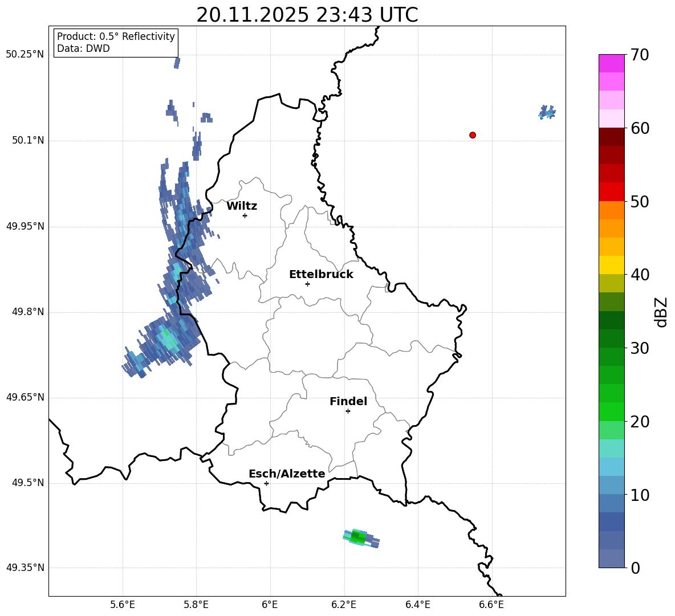Viewport: 675px width, 616px height.
Task: Click the latitude label 49.35°N
Action: pyautogui.click(x=25, y=568)
